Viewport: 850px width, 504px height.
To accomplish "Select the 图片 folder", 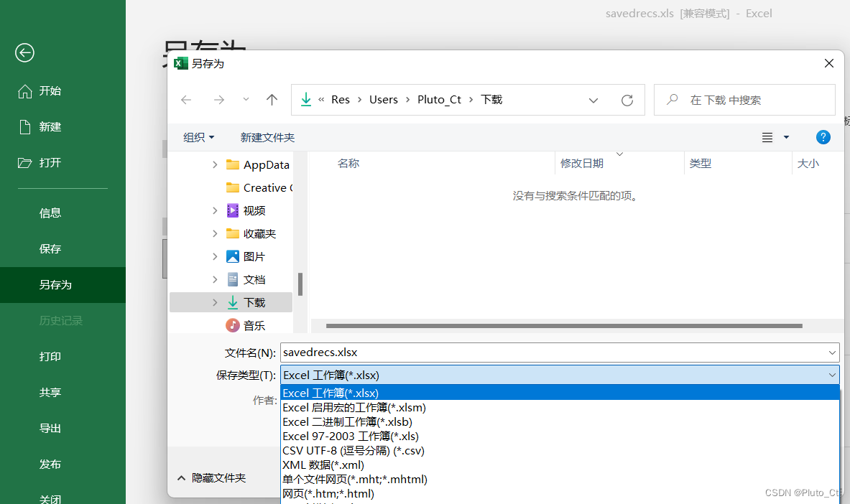I will [x=246, y=256].
